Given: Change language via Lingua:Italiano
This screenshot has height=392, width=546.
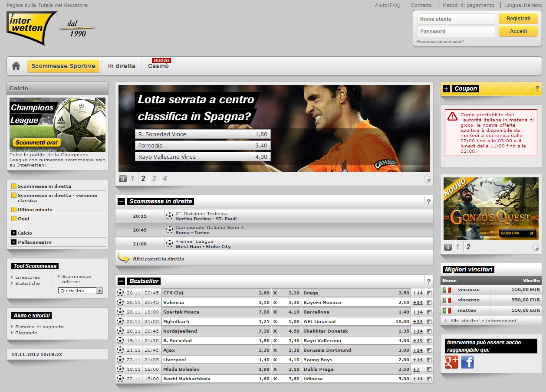Looking at the screenshot, I should coord(523,5).
